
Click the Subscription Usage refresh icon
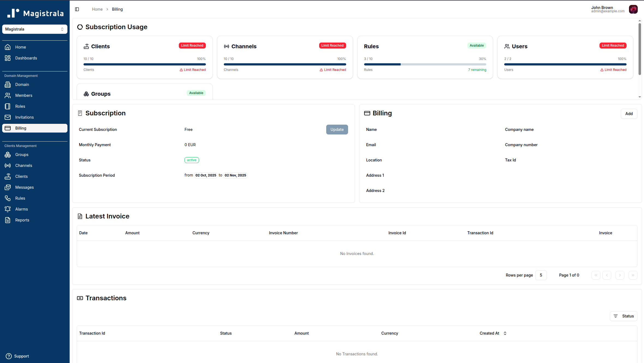(80, 27)
